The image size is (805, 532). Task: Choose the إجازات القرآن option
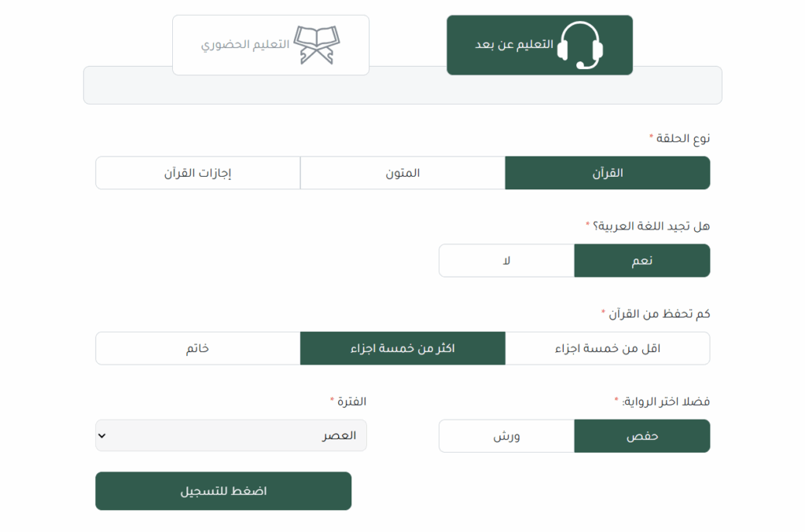(197, 173)
